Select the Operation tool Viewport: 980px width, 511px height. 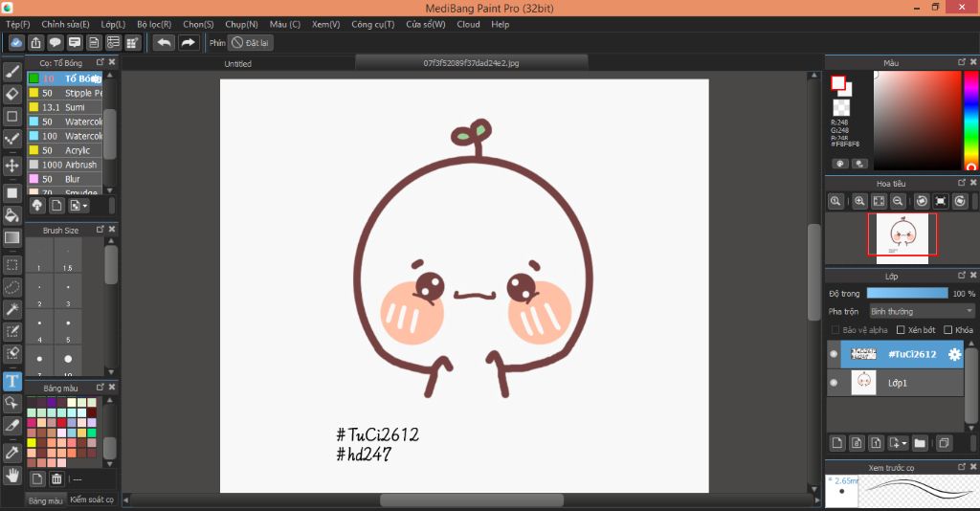pos(11,403)
